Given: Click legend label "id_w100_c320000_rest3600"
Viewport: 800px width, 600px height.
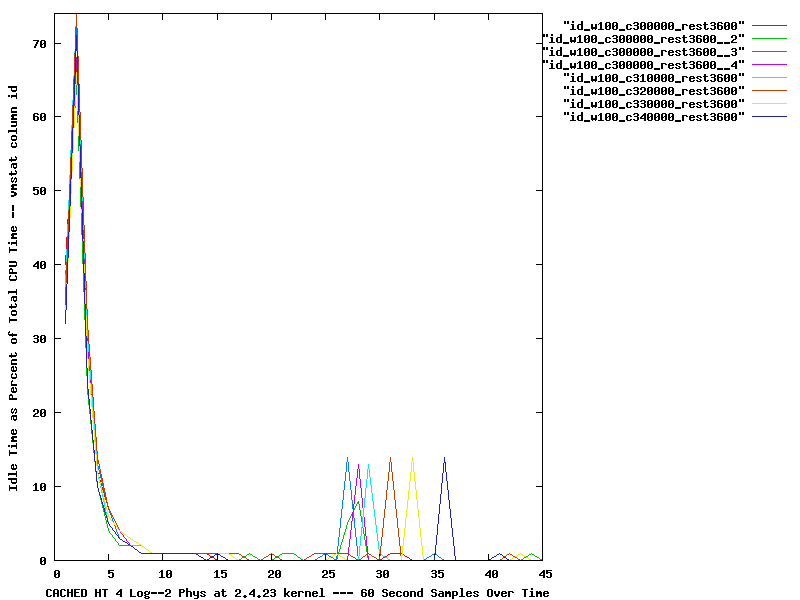Looking at the screenshot, I should [654, 91].
